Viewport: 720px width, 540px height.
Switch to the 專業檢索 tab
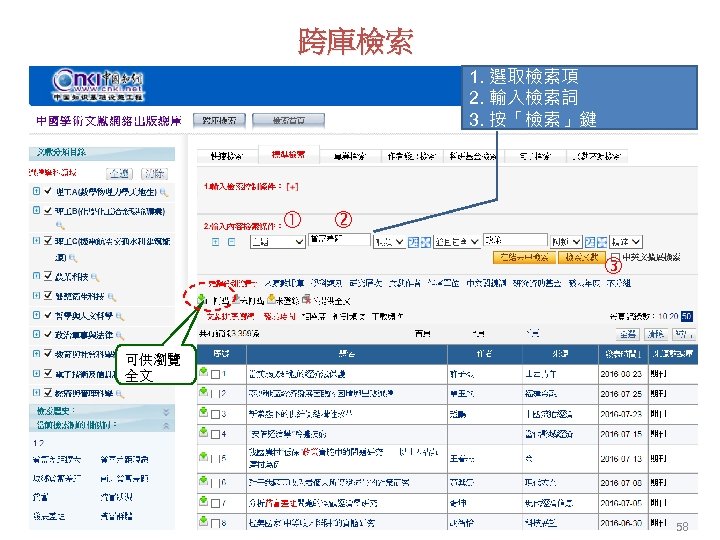[350, 156]
